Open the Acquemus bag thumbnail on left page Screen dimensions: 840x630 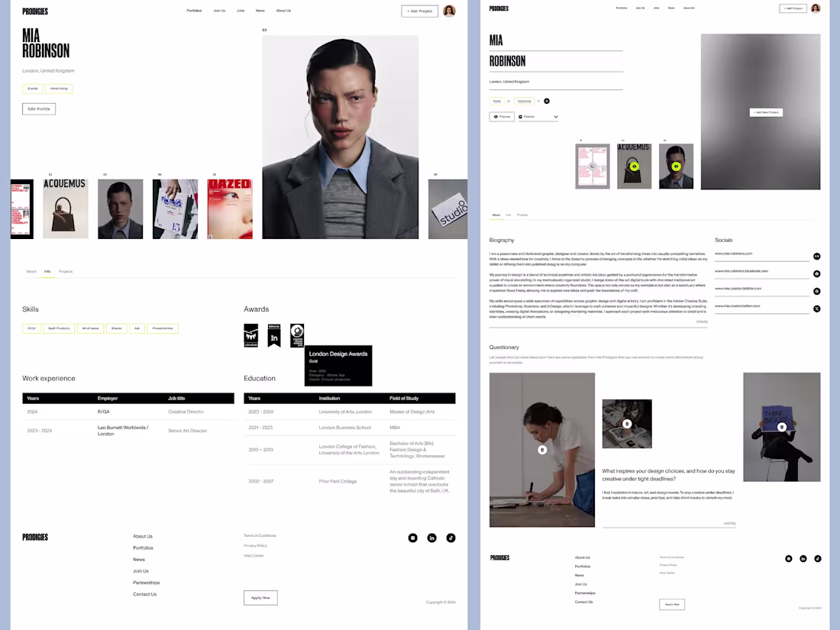[66, 209]
